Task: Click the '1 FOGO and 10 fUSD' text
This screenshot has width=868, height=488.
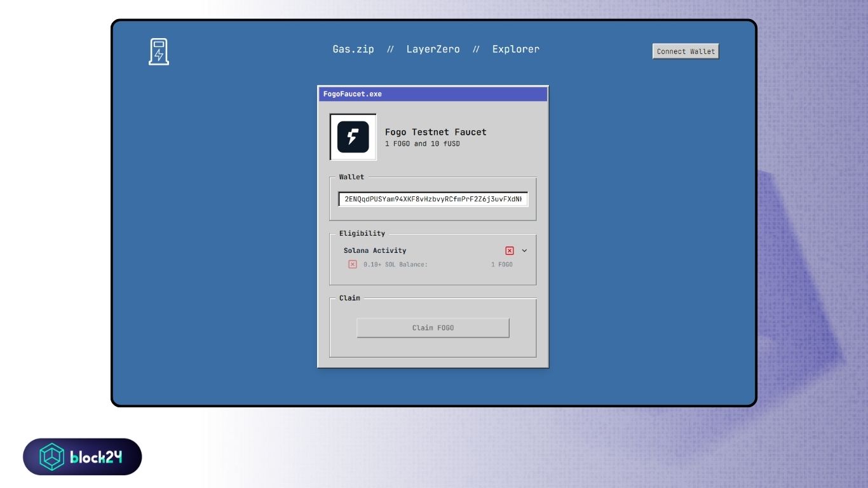Action: pyautogui.click(x=423, y=144)
